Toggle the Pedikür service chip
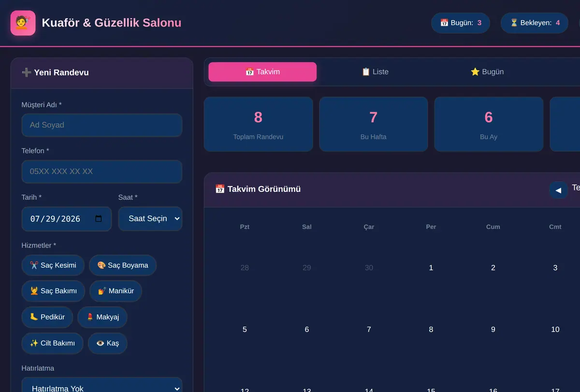Image resolution: width=580 pixels, height=392 pixels. point(47,317)
